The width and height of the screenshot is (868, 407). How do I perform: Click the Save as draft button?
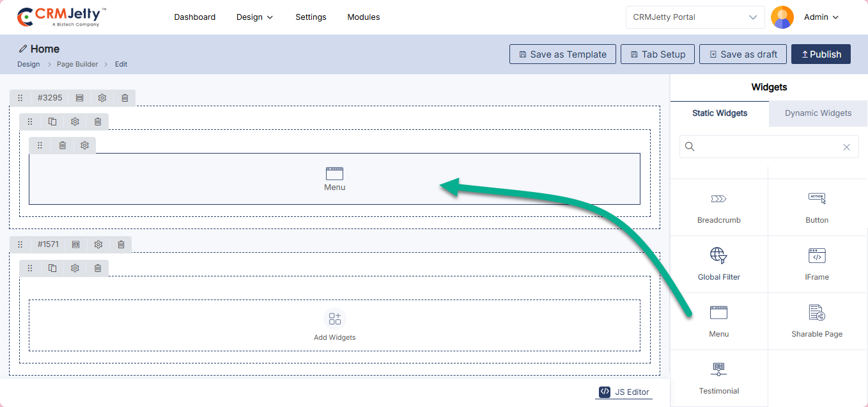(742, 54)
